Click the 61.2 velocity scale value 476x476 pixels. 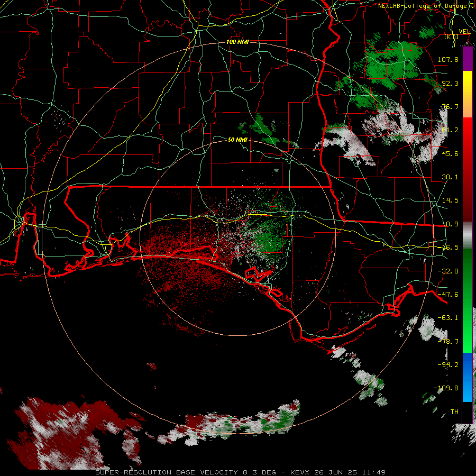tap(450, 130)
